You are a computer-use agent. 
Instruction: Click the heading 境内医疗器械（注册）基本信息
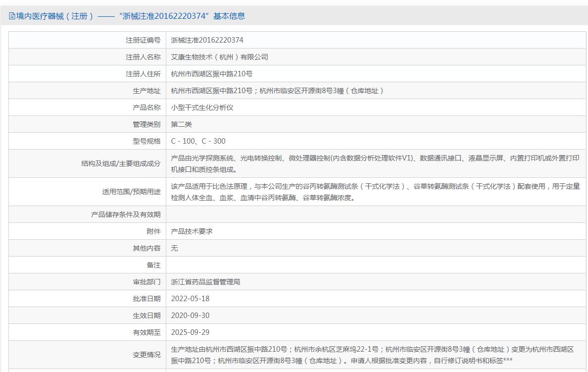pyautogui.click(x=131, y=16)
